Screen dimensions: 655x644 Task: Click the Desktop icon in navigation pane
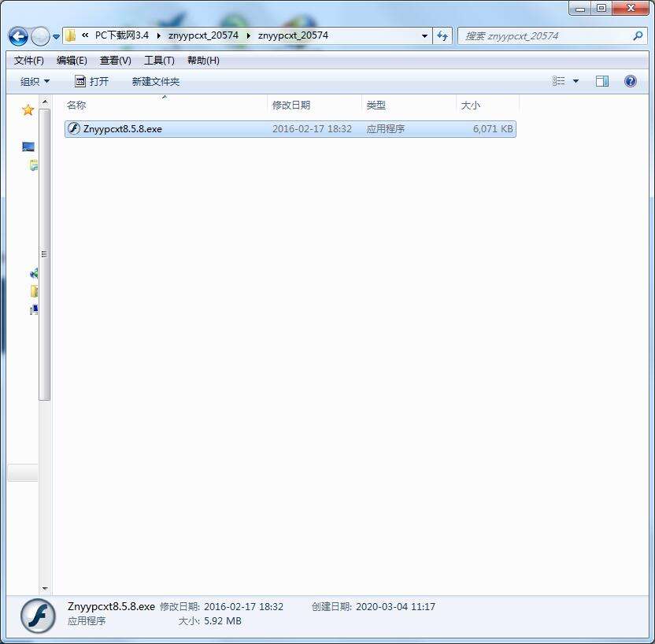click(28, 146)
